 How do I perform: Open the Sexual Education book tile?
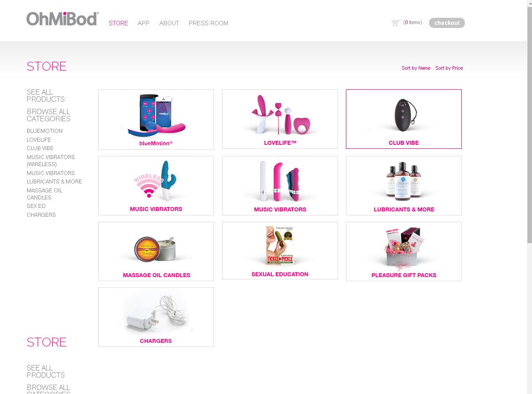coord(280,251)
